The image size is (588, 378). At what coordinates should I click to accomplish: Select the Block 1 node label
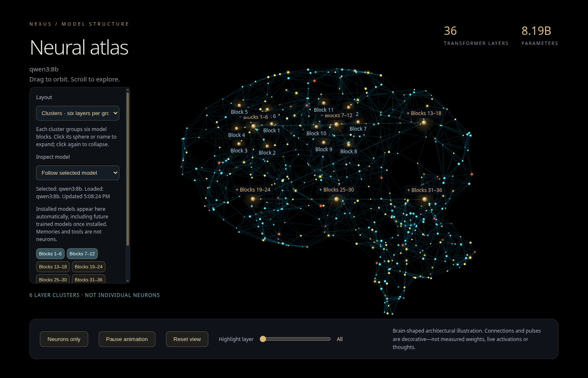tap(271, 131)
